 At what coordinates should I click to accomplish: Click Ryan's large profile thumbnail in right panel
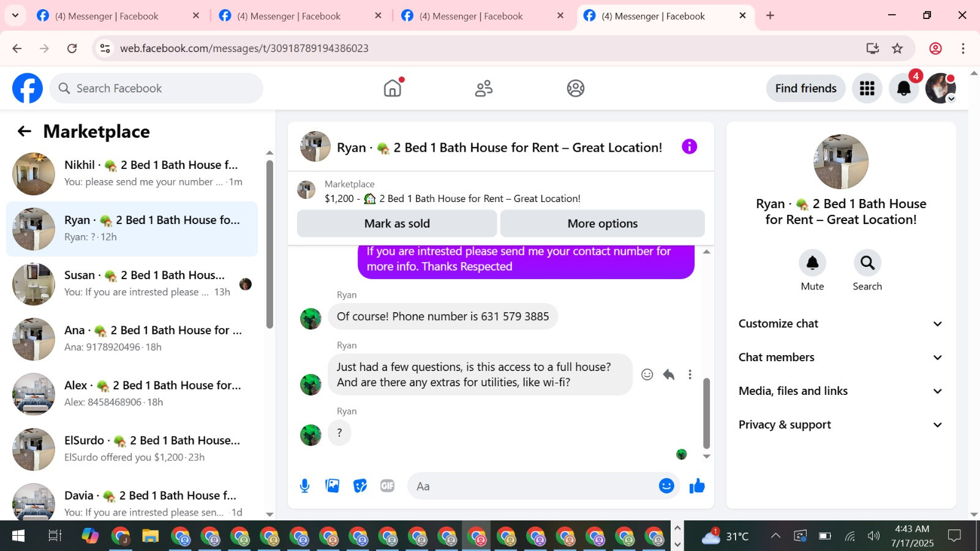coord(841,162)
